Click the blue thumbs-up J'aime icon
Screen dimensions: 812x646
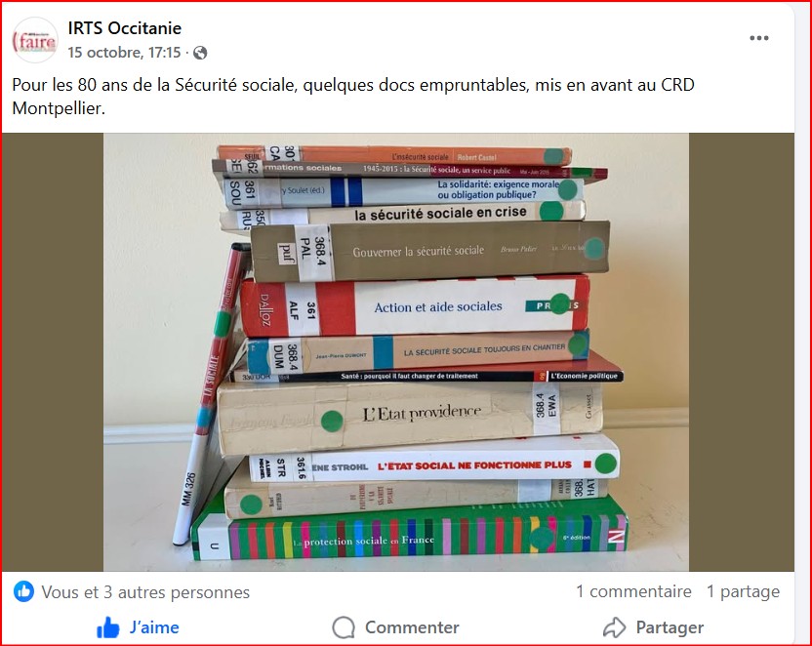pyautogui.click(x=107, y=627)
